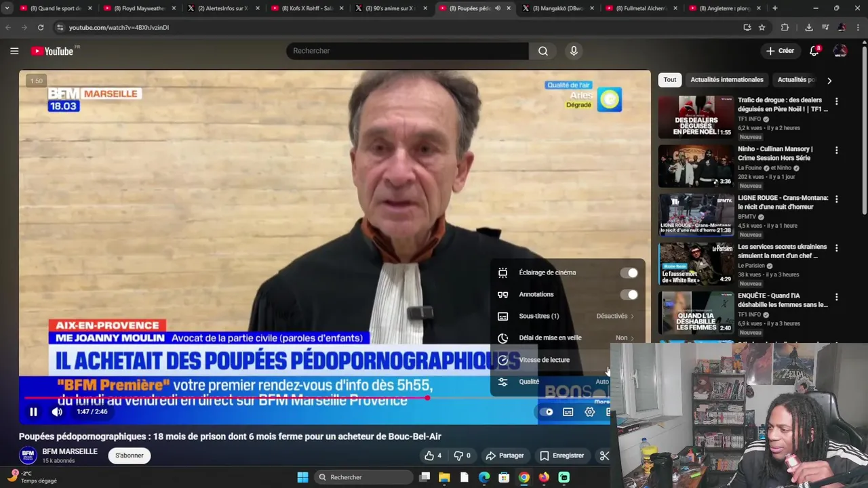Toggle subtitles button in player bar
Viewport: 868px width, 488px height.
click(x=568, y=411)
